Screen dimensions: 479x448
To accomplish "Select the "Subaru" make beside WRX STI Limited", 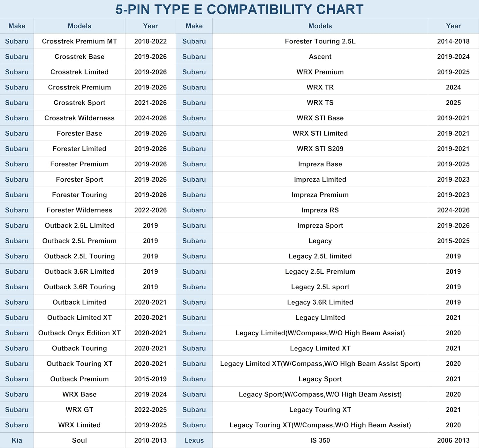I will coord(194,133).
